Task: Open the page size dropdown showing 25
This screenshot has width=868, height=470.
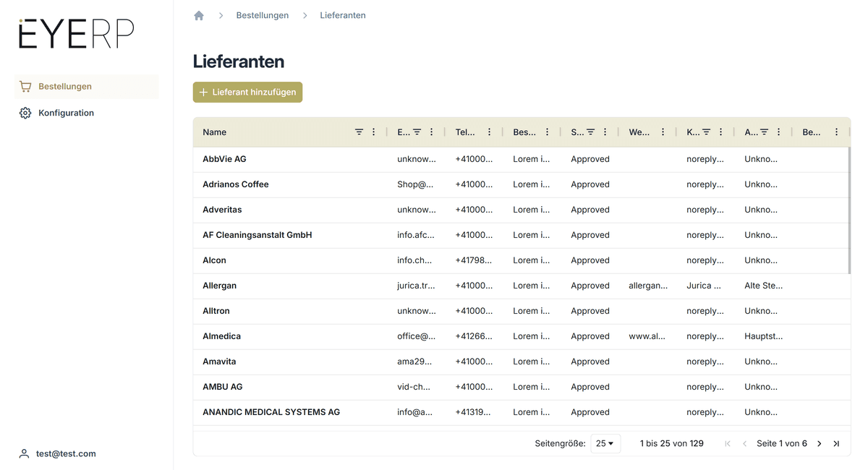Action: (x=605, y=443)
